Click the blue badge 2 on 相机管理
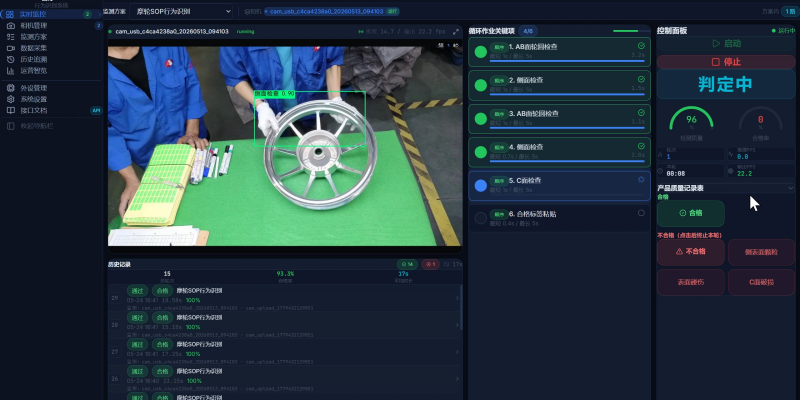Image resolution: width=800 pixels, height=400 pixels. tap(98, 26)
